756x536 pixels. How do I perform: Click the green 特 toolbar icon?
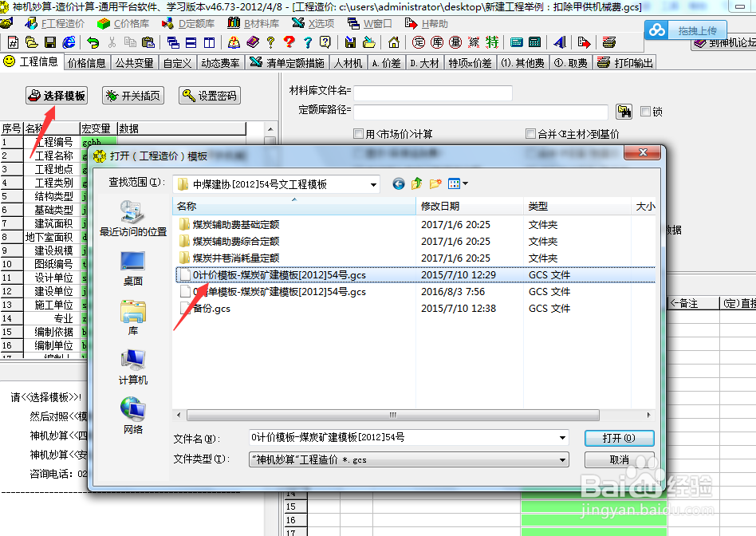coord(492,42)
